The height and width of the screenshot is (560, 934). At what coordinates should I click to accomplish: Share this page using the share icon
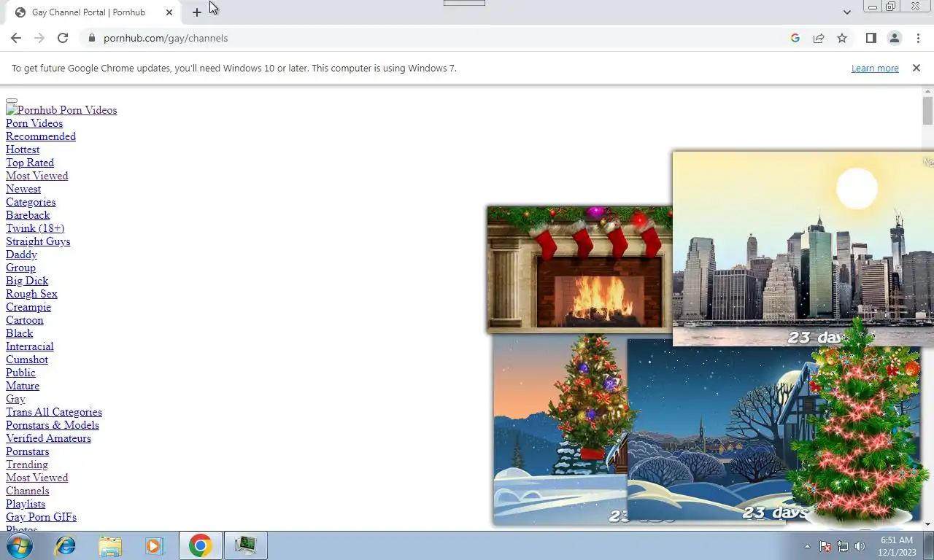point(819,38)
